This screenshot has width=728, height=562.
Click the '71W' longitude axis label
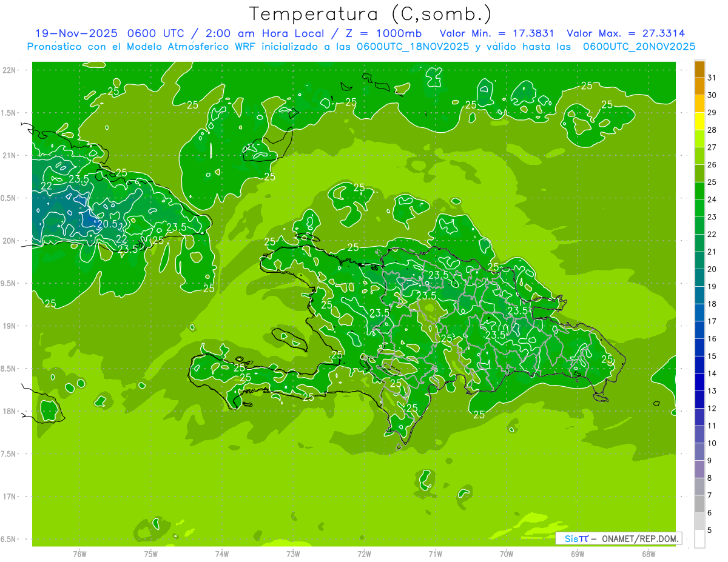point(435,554)
